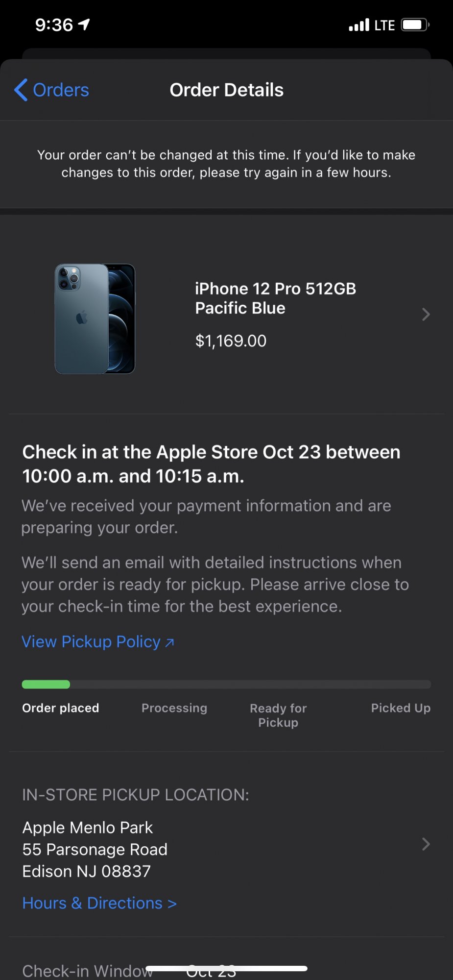
Task: Select the Order placed status step
Action: coord(61,708)
